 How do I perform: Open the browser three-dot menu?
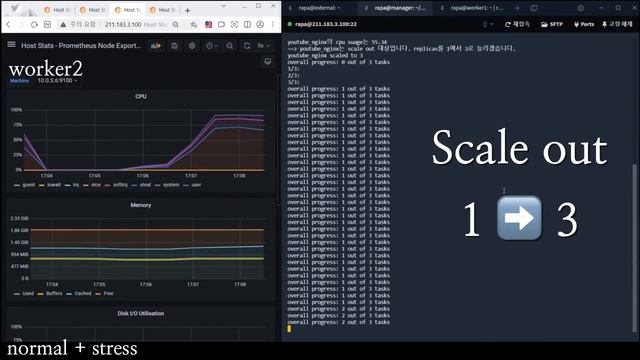coord(273,24)
